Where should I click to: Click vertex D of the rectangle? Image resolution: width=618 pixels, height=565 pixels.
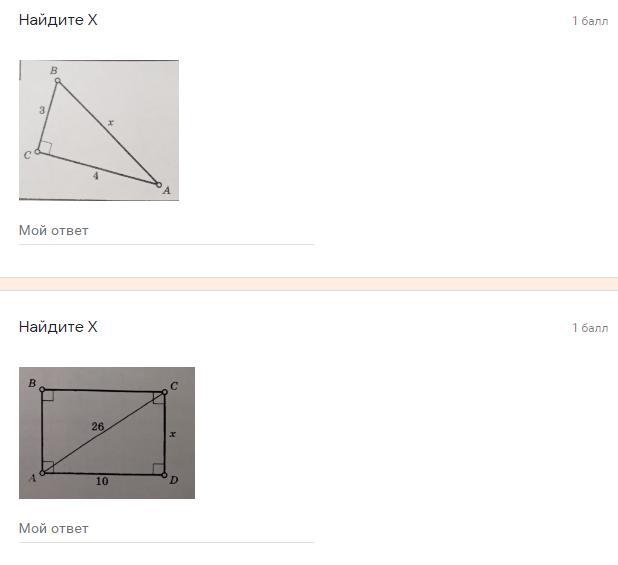click(164, 475)
